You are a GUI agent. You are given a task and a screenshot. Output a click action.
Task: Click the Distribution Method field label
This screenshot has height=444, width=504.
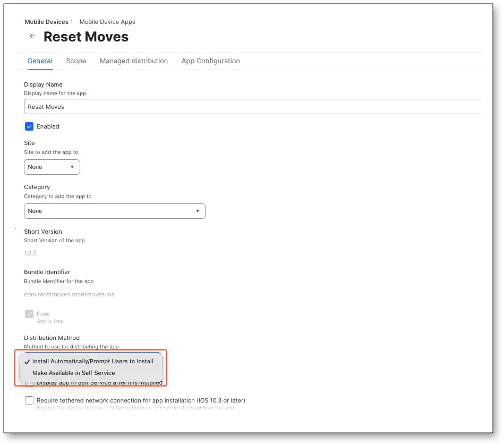point(52,338)
